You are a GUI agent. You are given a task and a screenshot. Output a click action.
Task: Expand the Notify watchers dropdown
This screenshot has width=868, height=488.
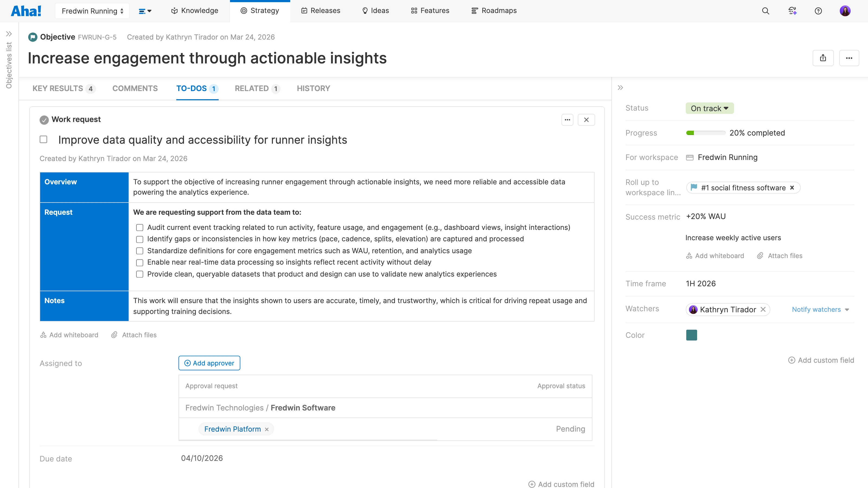click(x=820, y=310)
